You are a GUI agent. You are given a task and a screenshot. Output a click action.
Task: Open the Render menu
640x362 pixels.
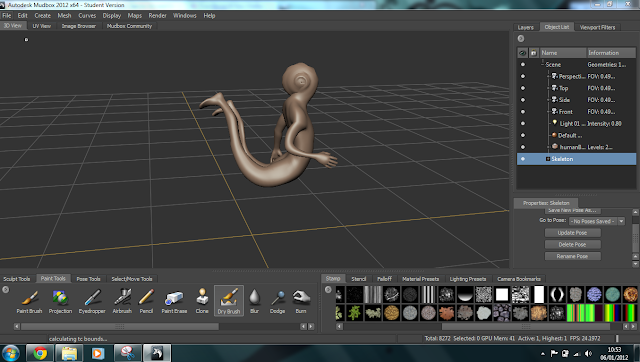tap(158, 16)
